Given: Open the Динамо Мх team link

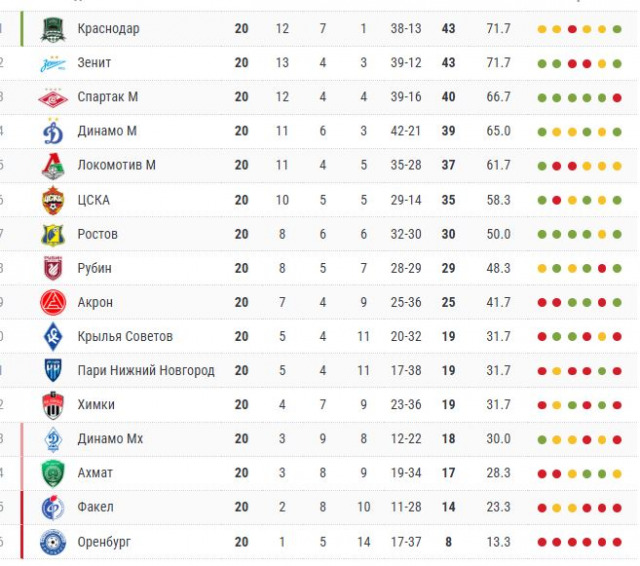Looking at the screenshot, I should (110, 439).
